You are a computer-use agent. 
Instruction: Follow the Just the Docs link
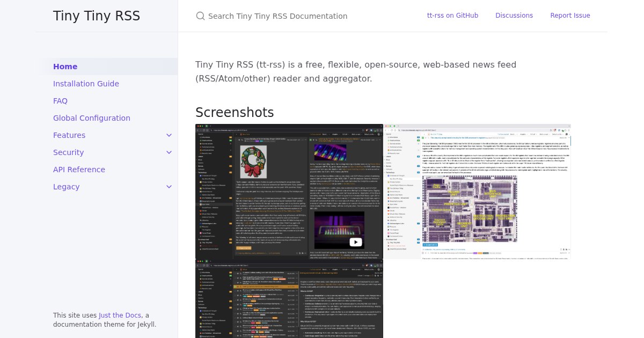(x=120, y=315)
